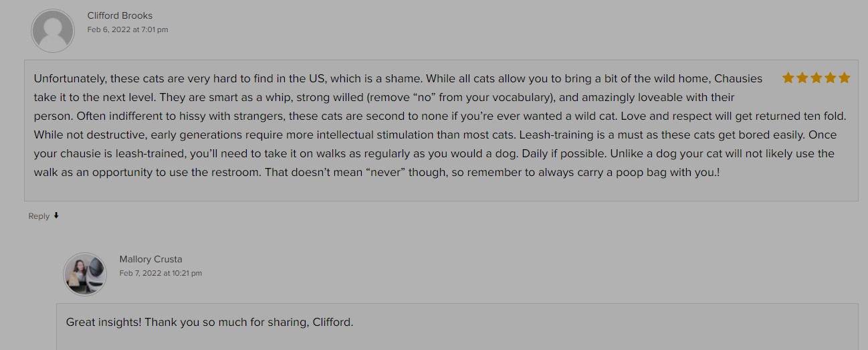Viewport: 868px width, 350px height.
Task: Open Clifford Brooks author name
Action: click(x=120, y=15)
